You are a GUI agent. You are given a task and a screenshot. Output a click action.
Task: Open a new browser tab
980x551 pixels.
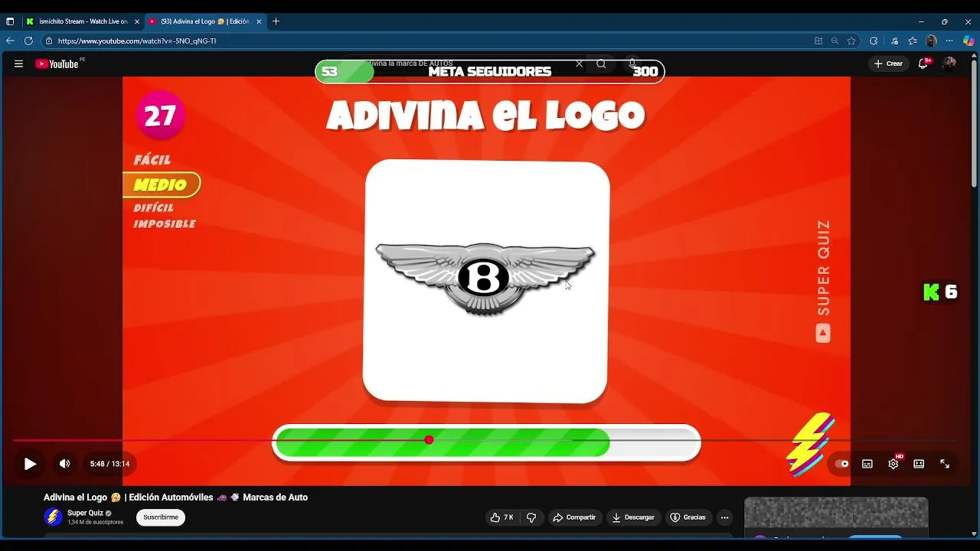click(x=276, y=21)
